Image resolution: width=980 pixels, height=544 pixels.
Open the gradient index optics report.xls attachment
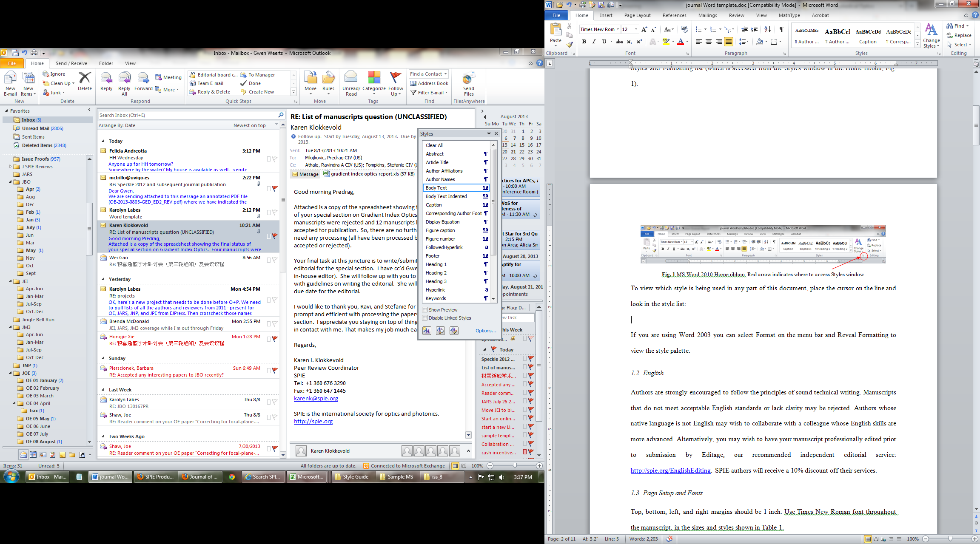coord(369,174)
